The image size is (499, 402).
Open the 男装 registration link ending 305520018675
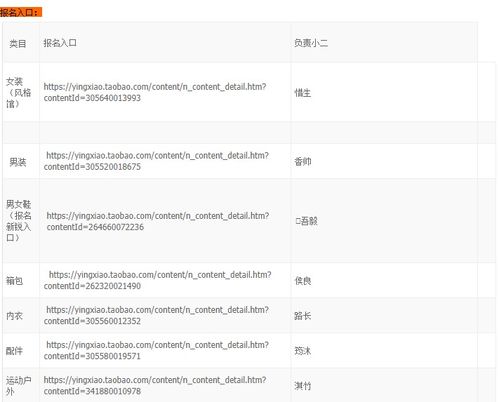tap(156, 161)
